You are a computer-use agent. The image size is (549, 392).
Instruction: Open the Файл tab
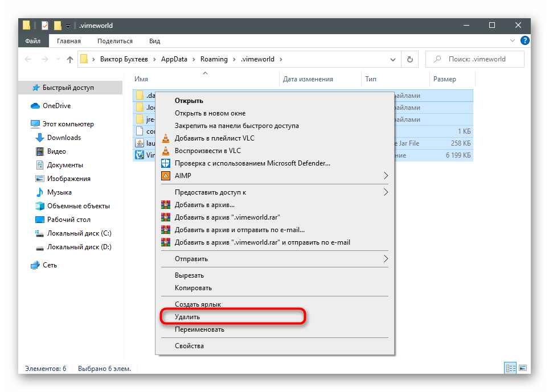[x=33, y=41]
